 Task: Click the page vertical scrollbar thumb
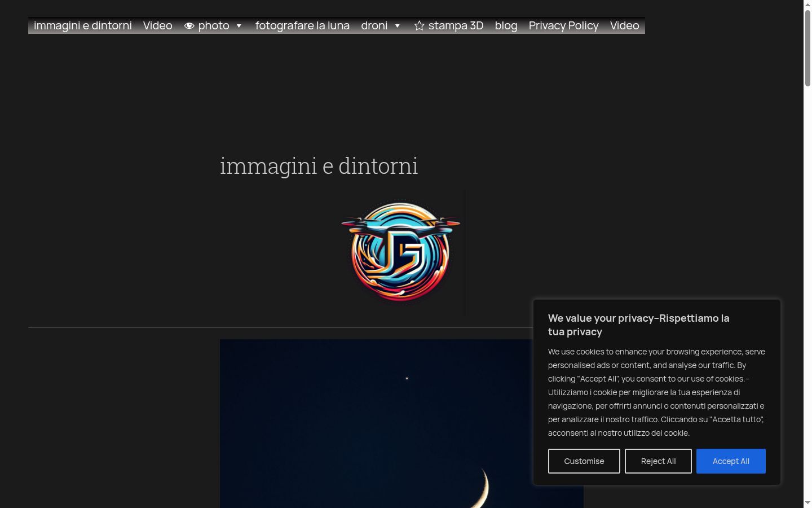click(807, 48)
